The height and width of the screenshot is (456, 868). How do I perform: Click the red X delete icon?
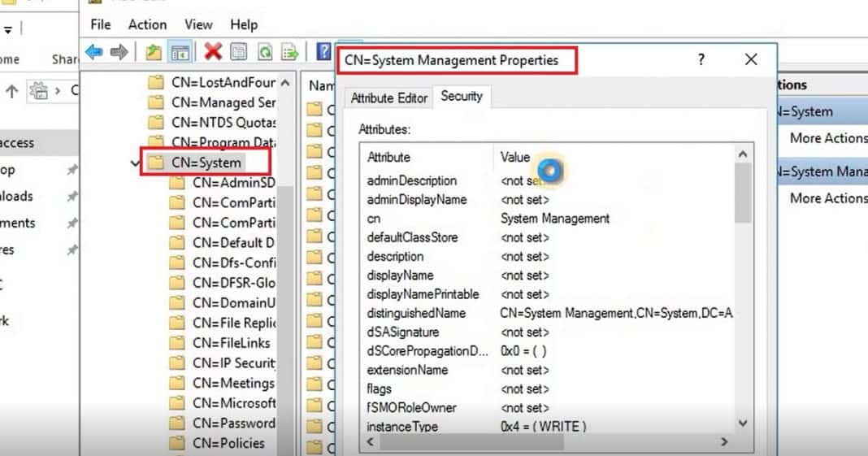[213, 52]
